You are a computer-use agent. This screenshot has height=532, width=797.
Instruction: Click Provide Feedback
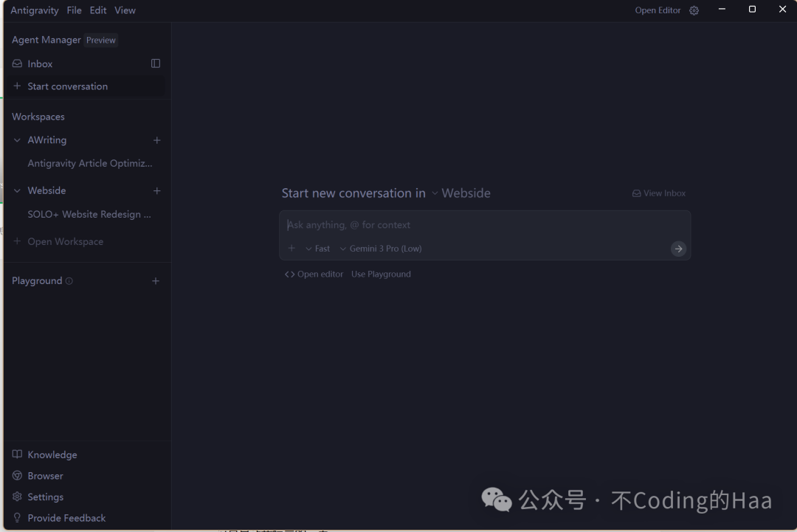point(66,518)
